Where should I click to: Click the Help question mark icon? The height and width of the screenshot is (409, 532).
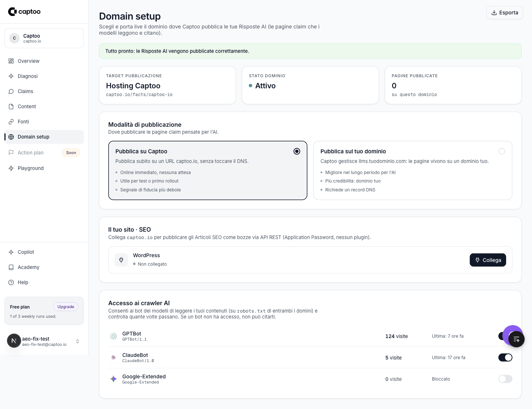tap(11, 282)
